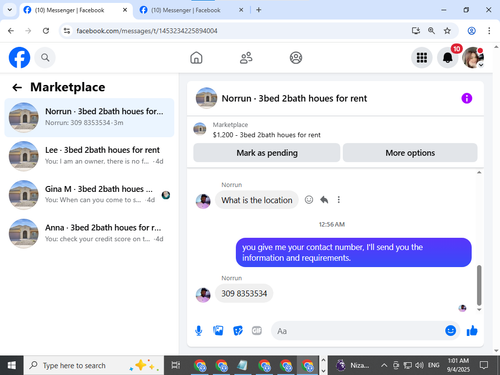Send a voice clip with microphone icon
Screen dimensions: 500x375
pos(199,331)
